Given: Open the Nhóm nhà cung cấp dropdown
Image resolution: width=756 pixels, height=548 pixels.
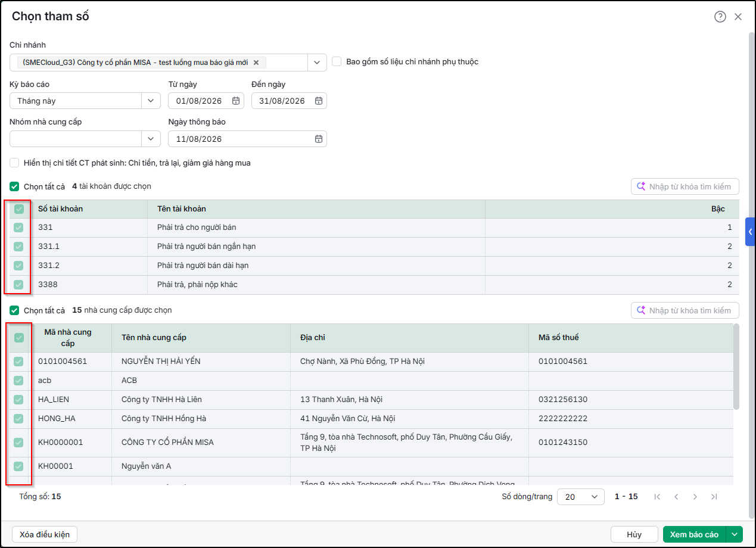Looking at the screenshot, I should pos(151,139).
